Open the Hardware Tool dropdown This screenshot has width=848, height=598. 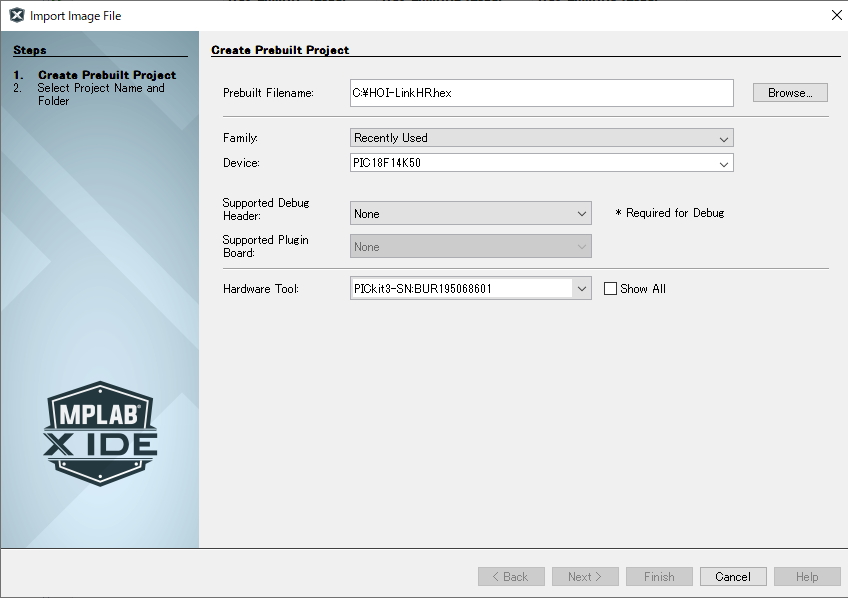[471, 288]
